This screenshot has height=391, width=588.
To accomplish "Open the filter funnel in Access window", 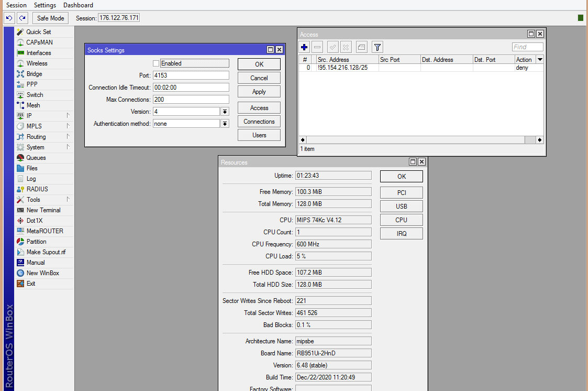I will pos(377,47).
